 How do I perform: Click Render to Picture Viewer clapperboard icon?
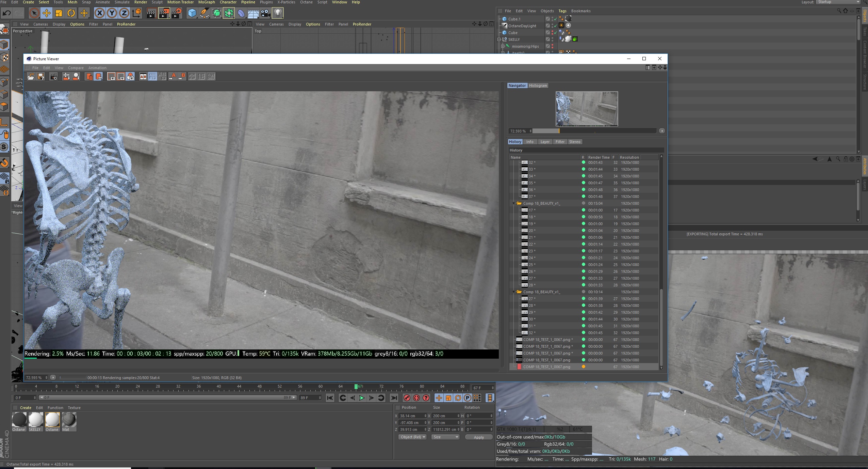click(x=164, y=13)
